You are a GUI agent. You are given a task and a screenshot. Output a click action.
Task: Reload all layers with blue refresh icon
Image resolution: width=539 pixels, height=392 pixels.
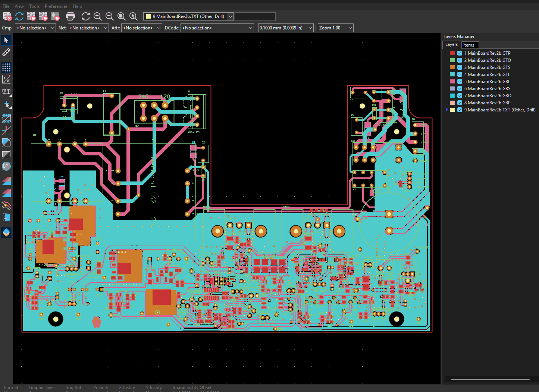point(19,16)
